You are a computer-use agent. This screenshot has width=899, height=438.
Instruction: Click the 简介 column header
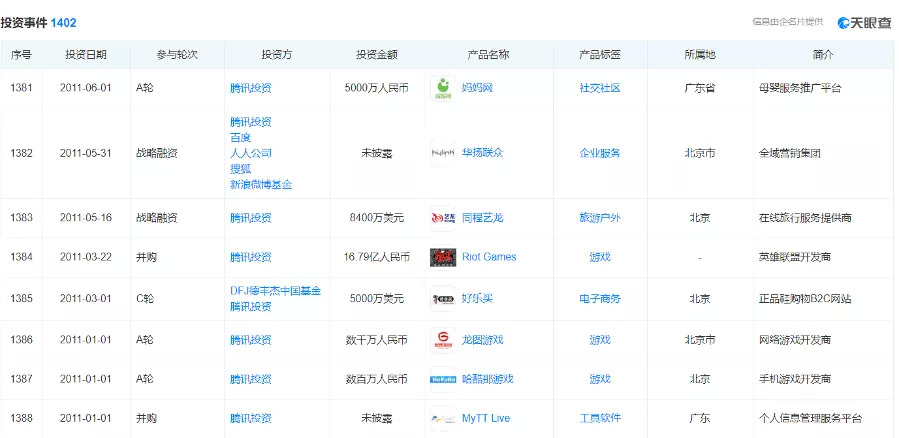(x=823, y=55)
